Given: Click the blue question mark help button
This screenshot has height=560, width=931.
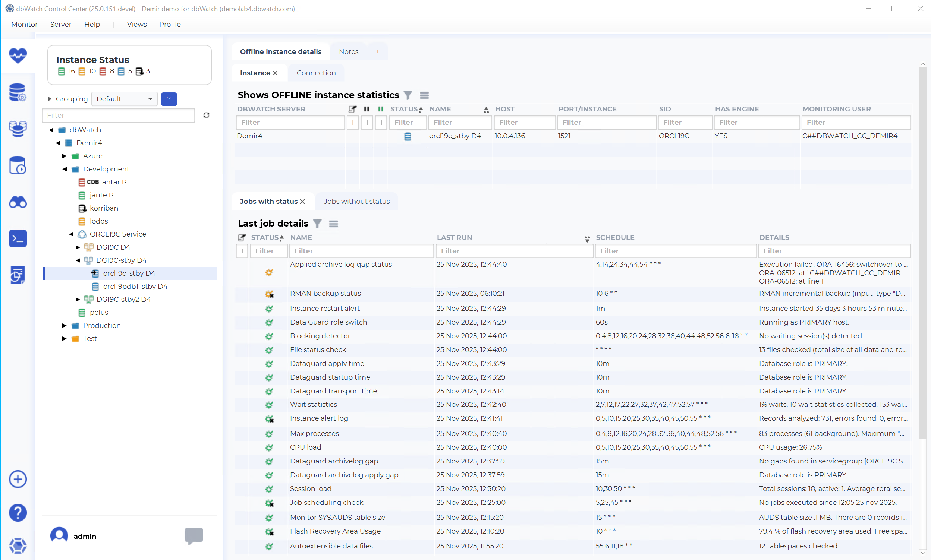Looking at the screenshot, I should click(x=169, y=99).
